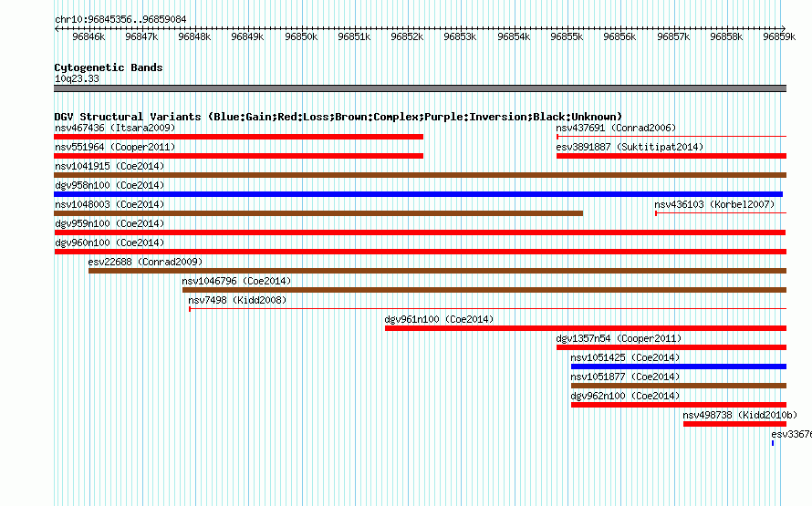The height and width of the screenshot is (506, 812).
Task: Select the blue dgv958n100 gain bar
Action: point(419,194)
